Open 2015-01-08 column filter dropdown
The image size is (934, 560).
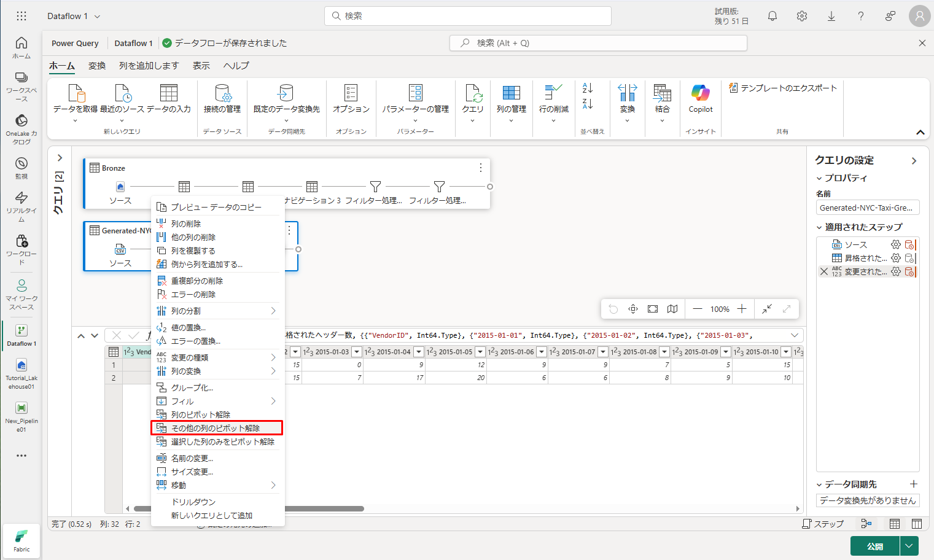coord(664,352)
